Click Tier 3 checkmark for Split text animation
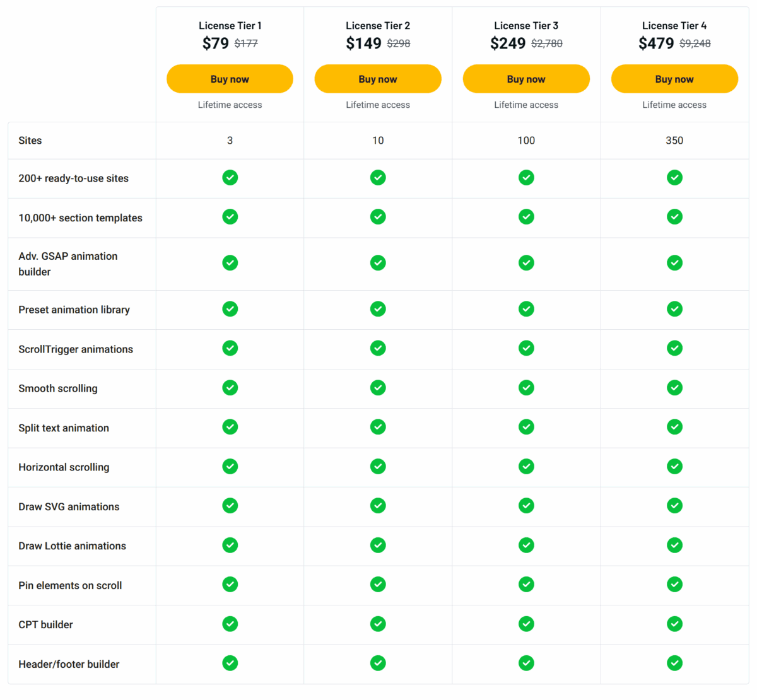Image resolution: width=757 pixels, height=700 pixels. 526,427
